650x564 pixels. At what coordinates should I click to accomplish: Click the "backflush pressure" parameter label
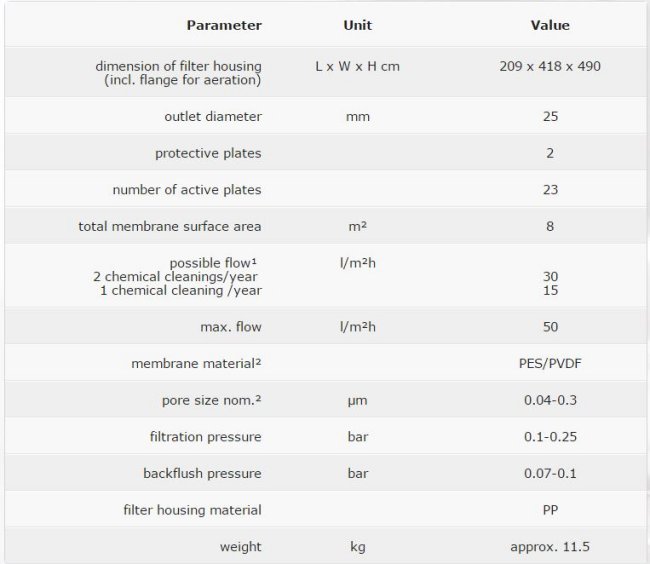tap(202, 474)
